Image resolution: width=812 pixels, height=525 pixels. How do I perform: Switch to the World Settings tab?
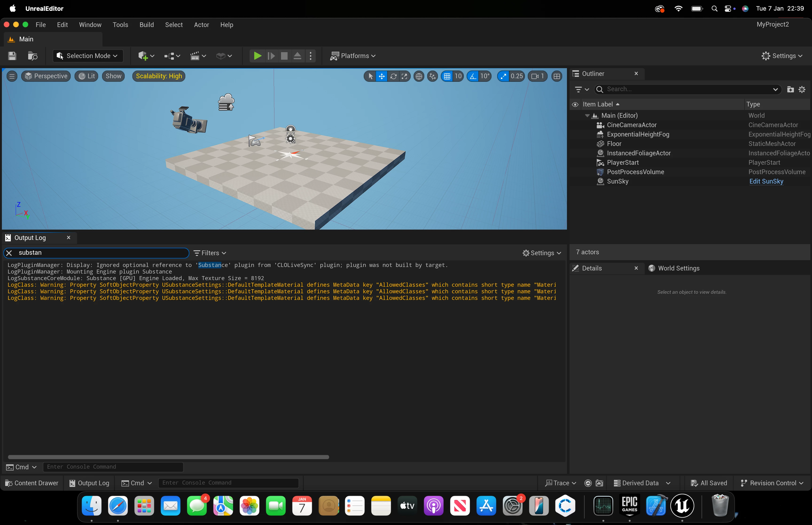pyautogui.click(x=678, y=268)
